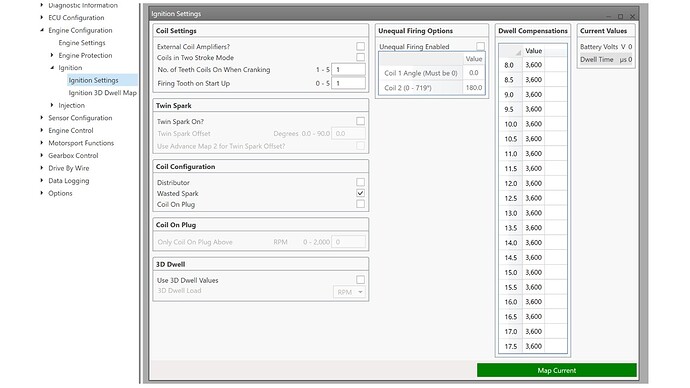Image resolution: width=690 pixels, height=388 pixels.
Task: Enable the Twin Spark On checkbox
Action: pos(360,121)
